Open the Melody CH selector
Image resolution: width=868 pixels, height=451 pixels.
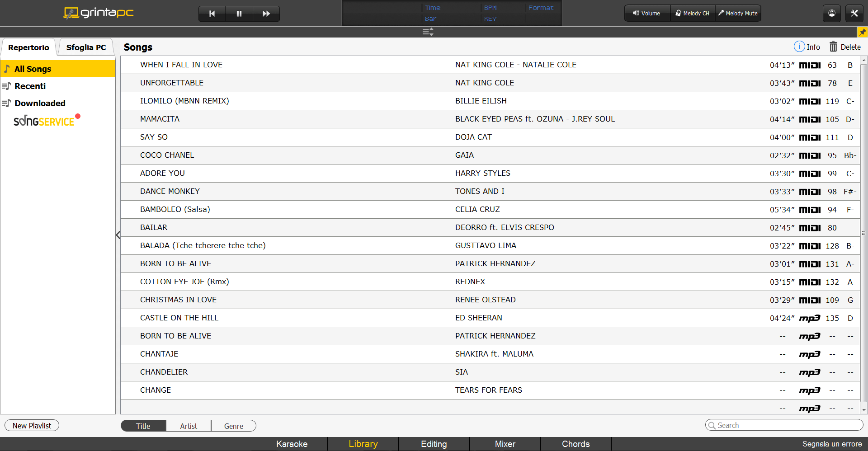(692, 14)
